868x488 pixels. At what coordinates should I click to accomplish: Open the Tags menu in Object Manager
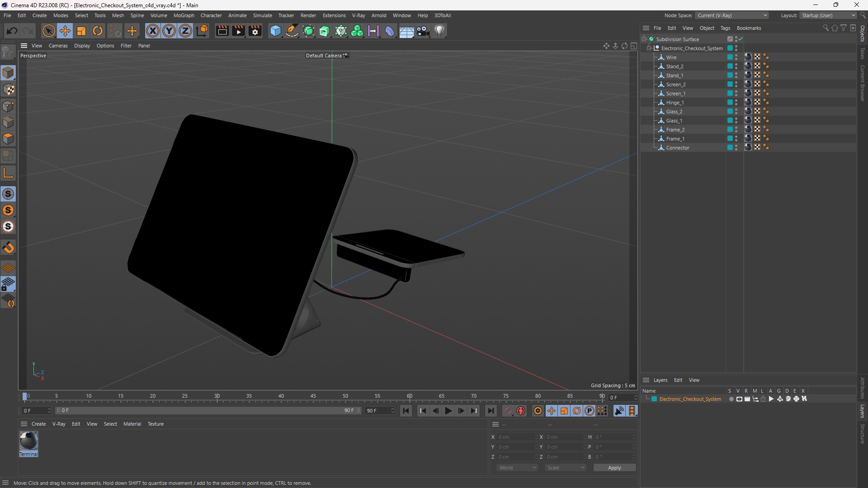[x=725, y=28]
